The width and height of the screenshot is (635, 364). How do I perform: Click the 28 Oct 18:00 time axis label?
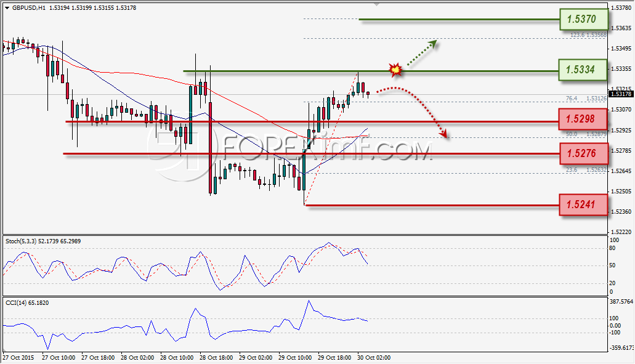tap(216, 358)
